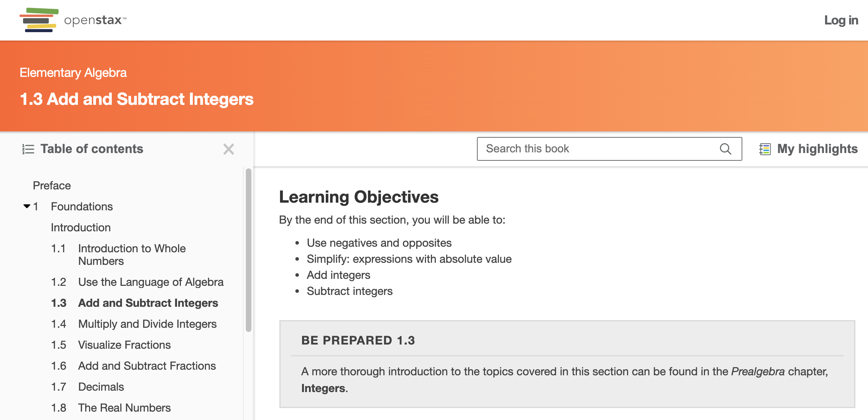The image size is (868, 420).
Task: Click the search magnifier icon
Action: coord(725,149)
